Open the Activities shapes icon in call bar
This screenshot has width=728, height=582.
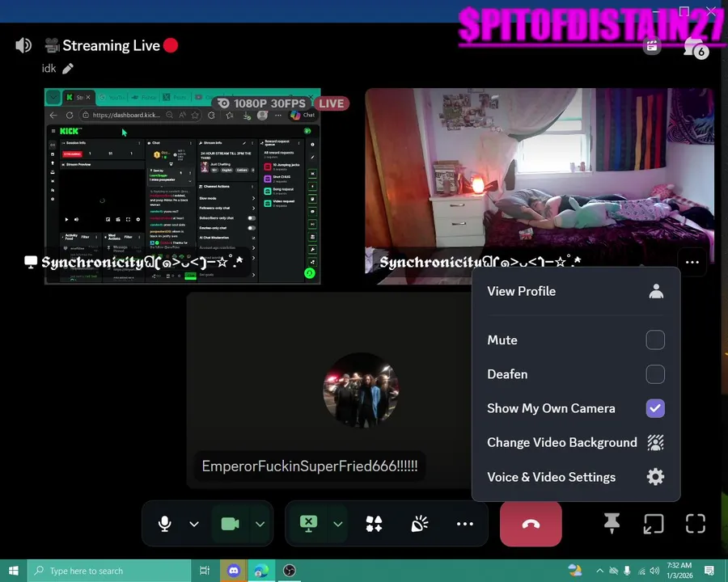pyautogui.click(x=374, y=524)
